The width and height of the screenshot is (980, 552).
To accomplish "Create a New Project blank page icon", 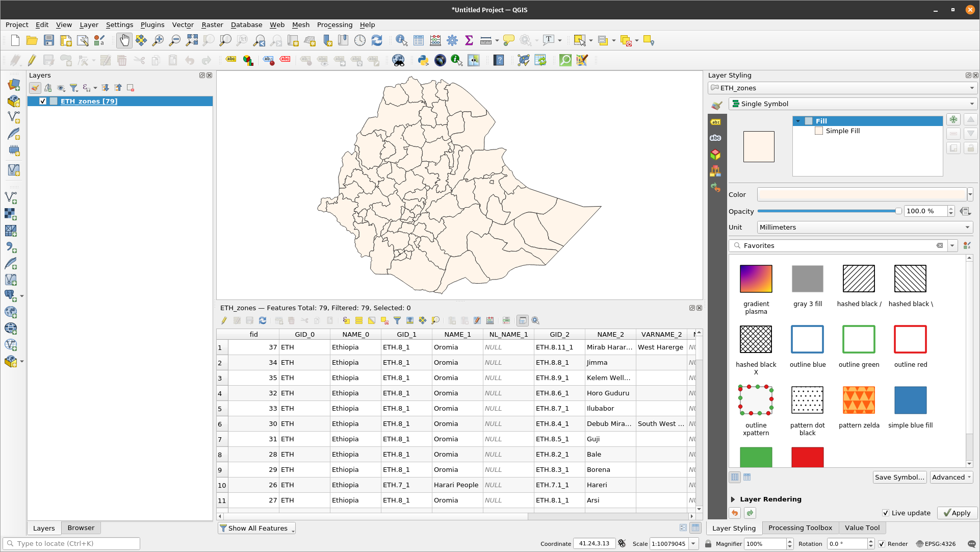I will [15, 41].
